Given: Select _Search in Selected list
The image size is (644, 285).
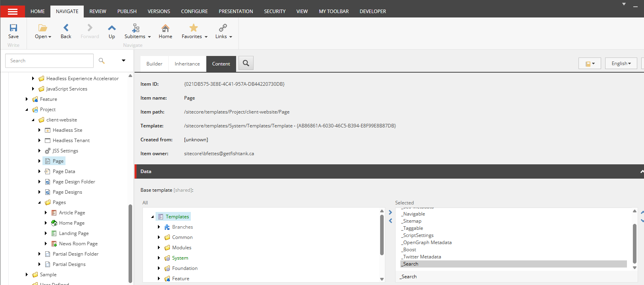Looking at the screenshot, I should (x=513, y=264).
